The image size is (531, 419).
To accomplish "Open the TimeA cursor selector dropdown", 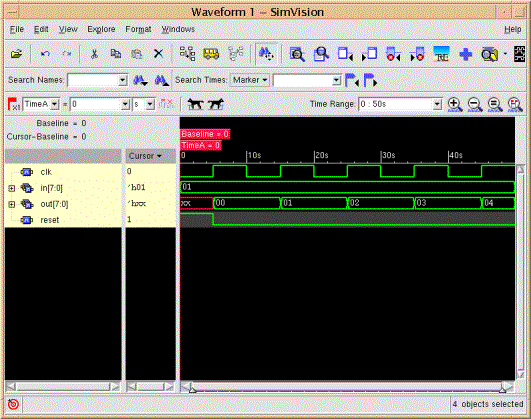I will (x=55, y=104).
